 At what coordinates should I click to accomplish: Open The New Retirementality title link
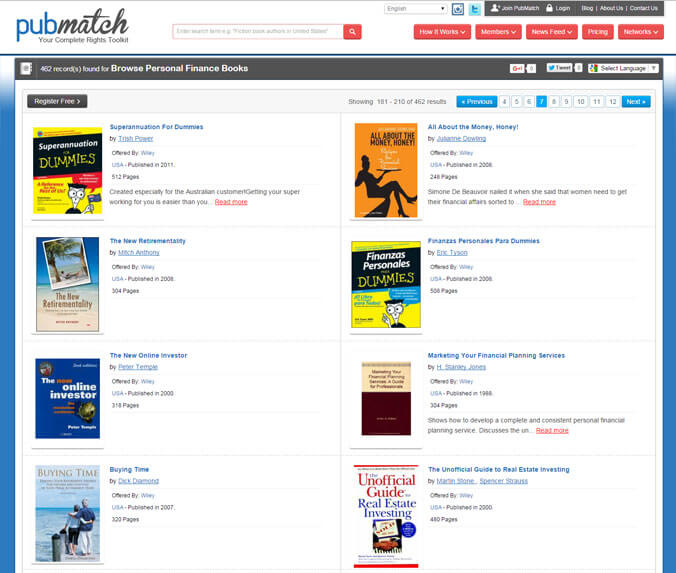(x=147, y=241)
